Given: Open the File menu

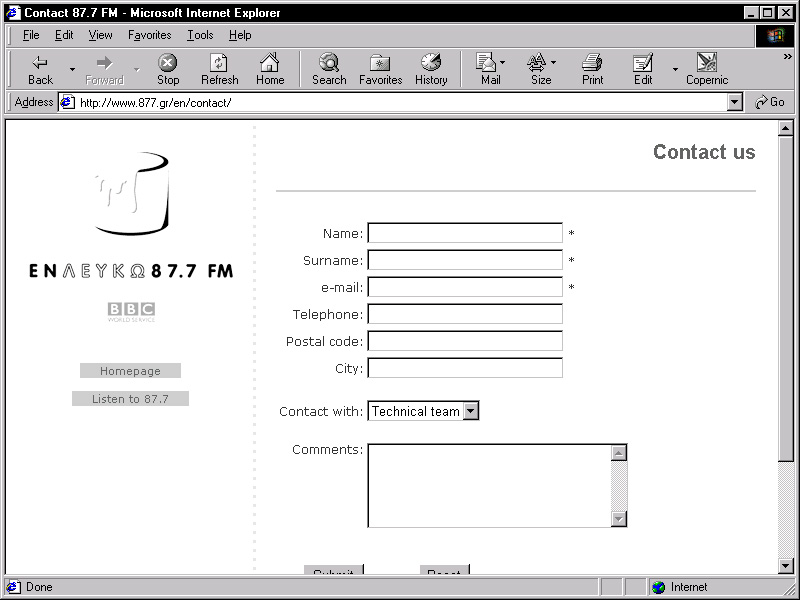Looking at the screenshot, I should pyautogui.click(x=31, y=35).
